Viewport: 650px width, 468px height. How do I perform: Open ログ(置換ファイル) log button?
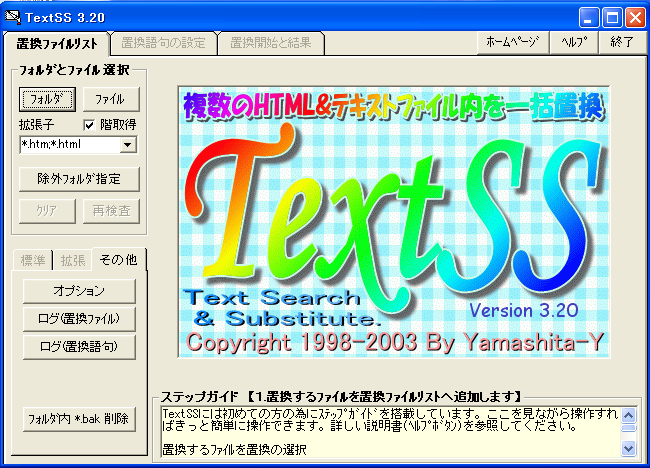point(79,319)
